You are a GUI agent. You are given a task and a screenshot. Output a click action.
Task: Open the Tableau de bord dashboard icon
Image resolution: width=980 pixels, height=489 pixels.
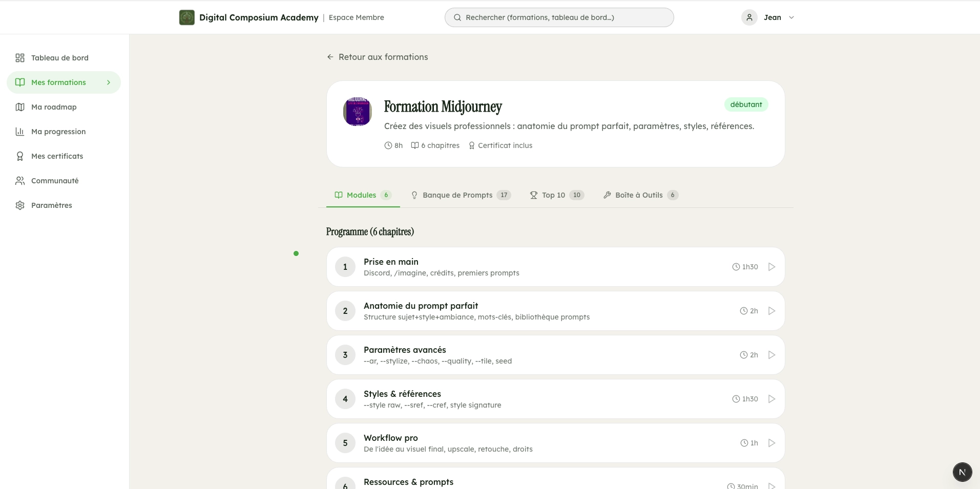(19, 58)
